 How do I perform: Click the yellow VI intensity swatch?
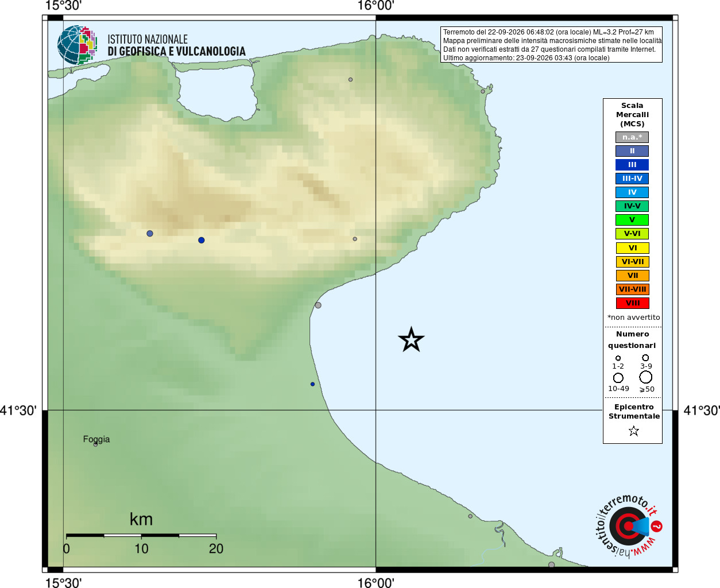tap(632, 248)
